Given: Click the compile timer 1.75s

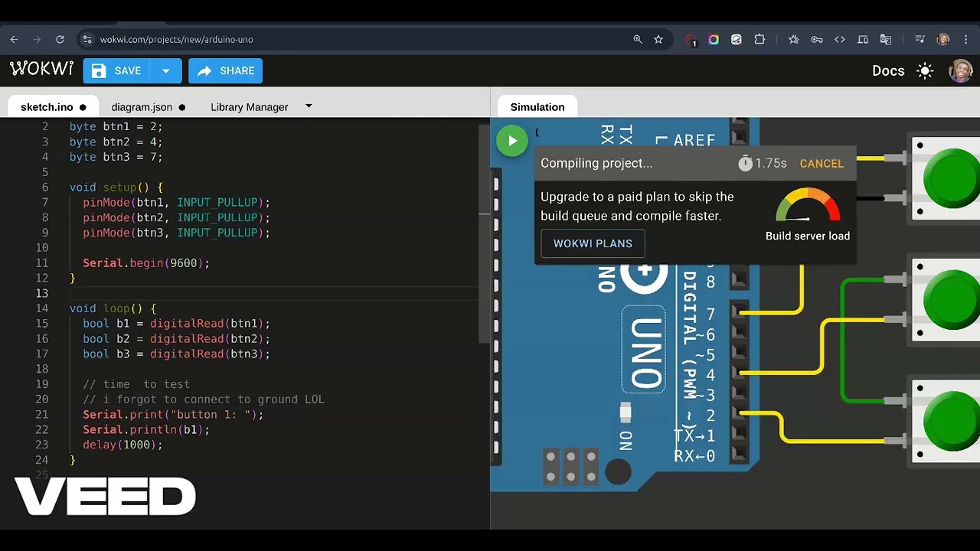Looking at the screenshot, I should pos(763,164).
